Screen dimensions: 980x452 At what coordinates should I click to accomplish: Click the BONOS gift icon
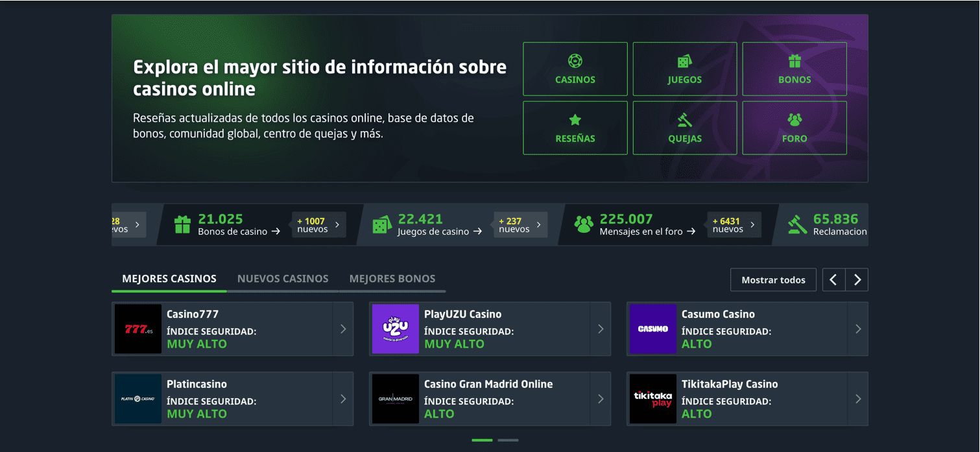pyautogui.click(x=794, y=58)
